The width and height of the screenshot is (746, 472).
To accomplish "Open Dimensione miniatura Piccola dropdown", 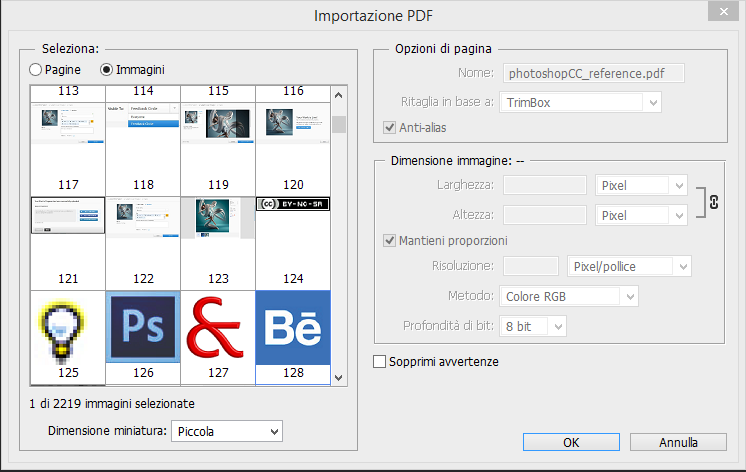I will coord(227,431).
